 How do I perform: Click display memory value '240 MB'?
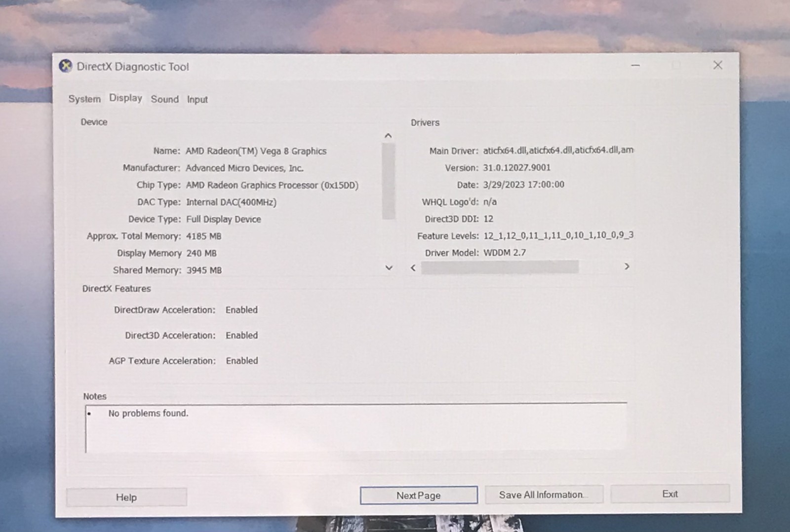(201, 253)
